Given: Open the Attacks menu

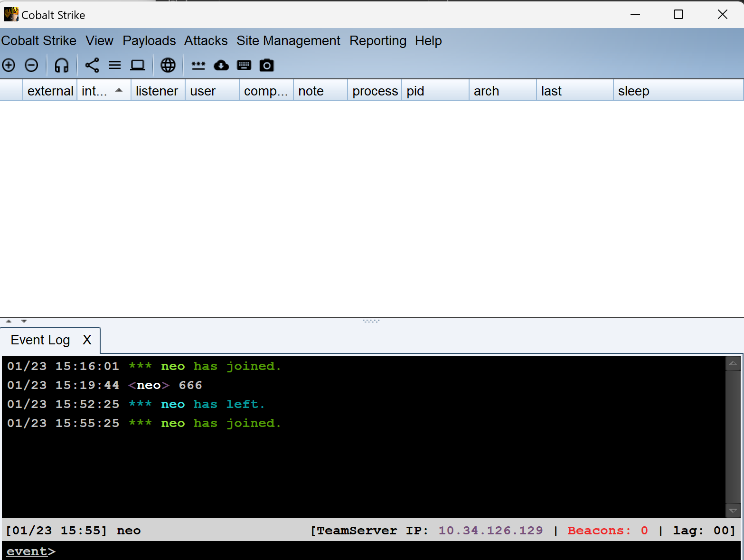Looking at the screenshot, I should (206, 41).
